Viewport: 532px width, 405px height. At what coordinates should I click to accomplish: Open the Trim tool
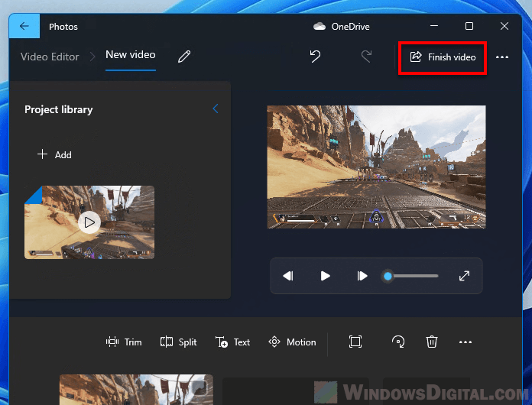pos(124,342)
